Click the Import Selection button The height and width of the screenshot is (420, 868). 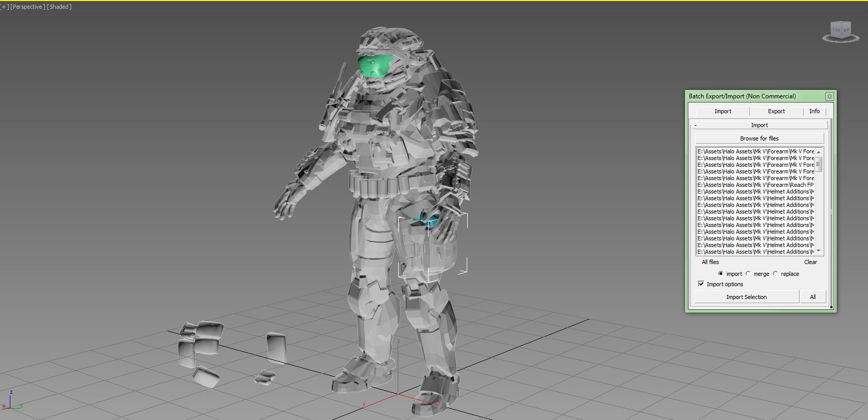pos(746,297)
